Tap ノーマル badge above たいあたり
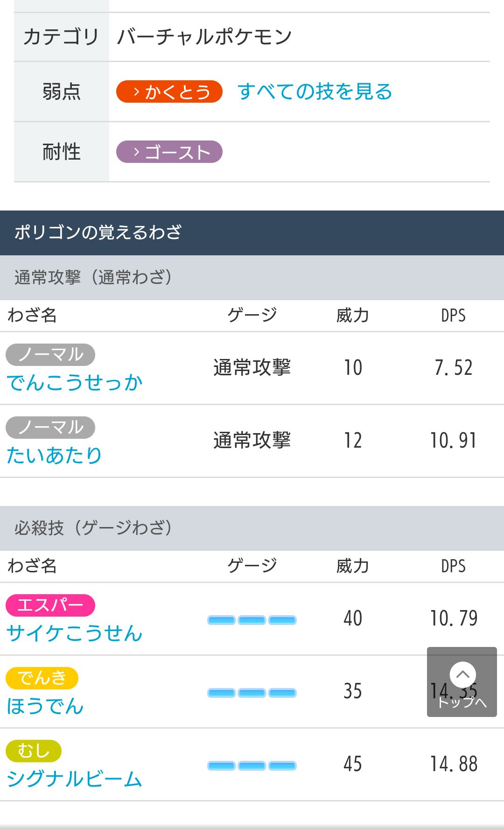The width and height of the screenshot is (504, 829). [x=50, y=428]
